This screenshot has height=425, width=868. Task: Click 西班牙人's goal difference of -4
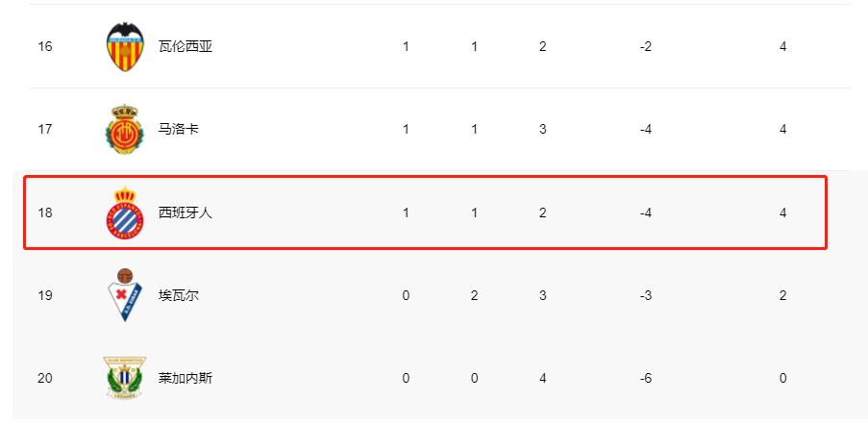click(x=646, y=212)
